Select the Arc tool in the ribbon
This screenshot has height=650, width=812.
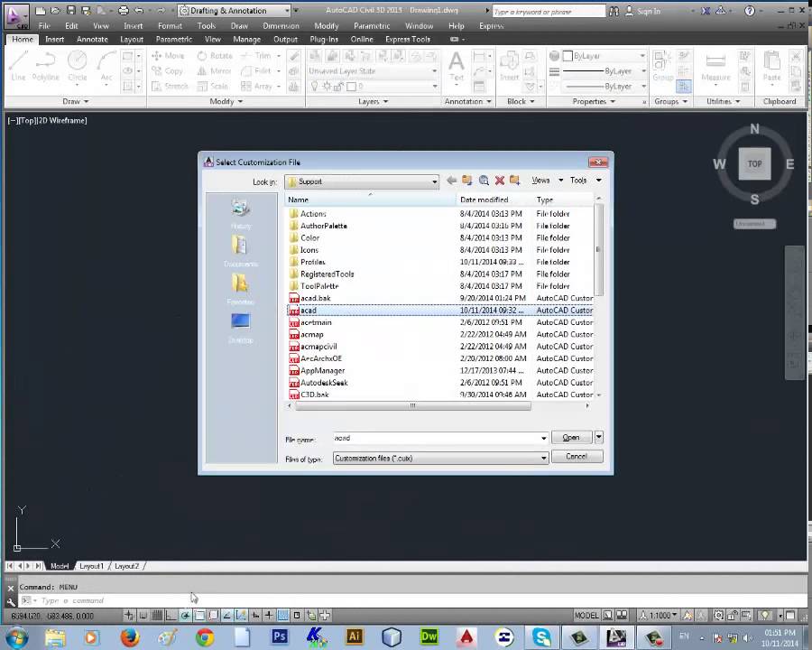(x=106, y=66)
